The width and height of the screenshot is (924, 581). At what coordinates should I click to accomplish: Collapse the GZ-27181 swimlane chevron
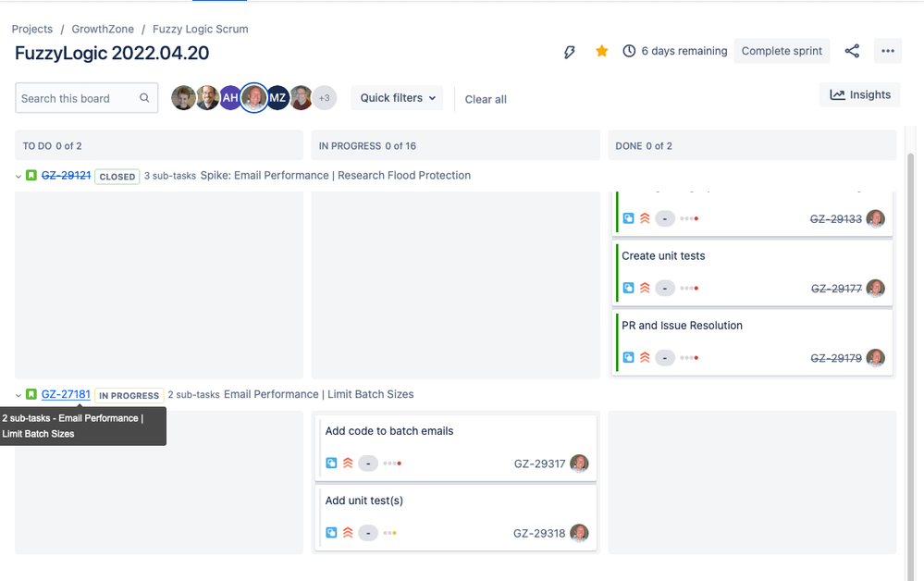click(x=18, y=395)
